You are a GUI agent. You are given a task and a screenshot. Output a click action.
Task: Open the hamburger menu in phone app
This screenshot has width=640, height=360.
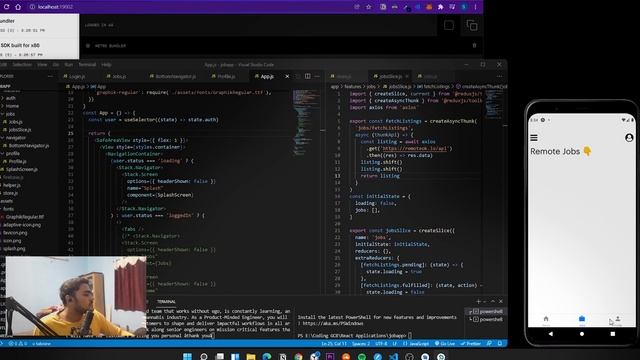(x=533, y=138)
